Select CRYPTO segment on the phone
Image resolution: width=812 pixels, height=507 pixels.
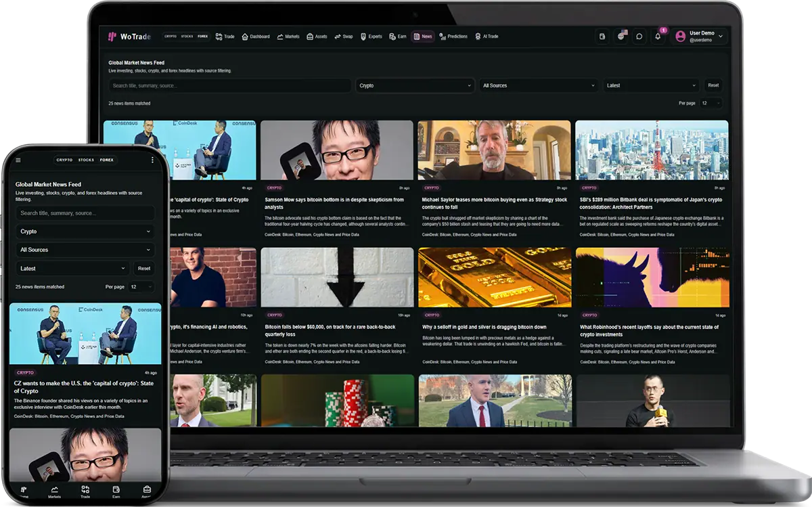(64, 160)
